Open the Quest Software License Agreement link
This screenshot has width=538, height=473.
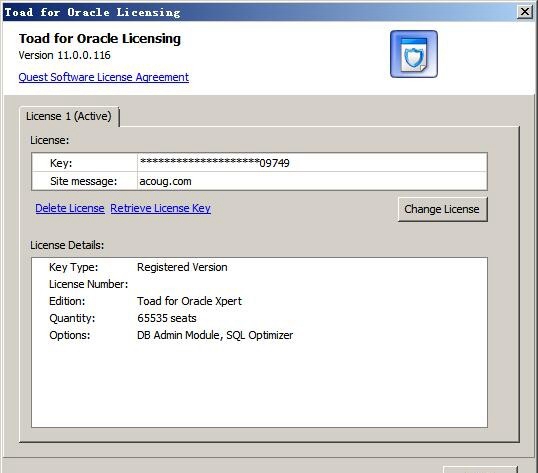coord(104,77)
